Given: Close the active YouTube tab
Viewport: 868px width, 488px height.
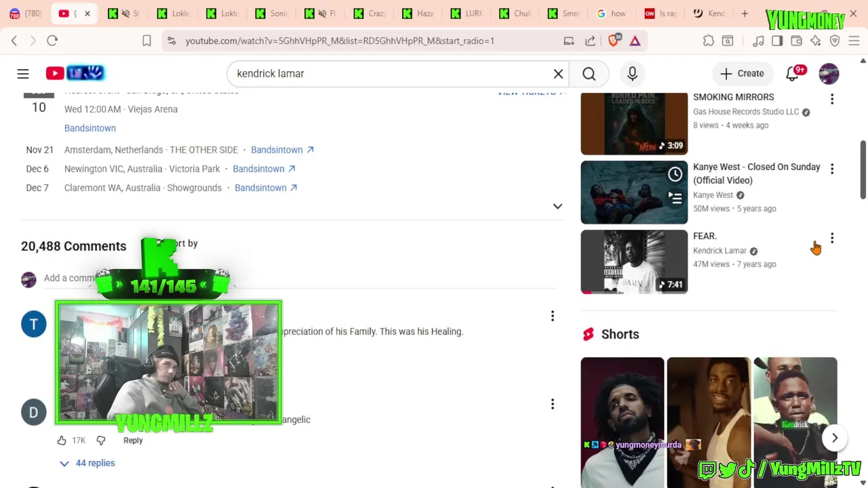Looking at the screenshot, I should [87, 14].
